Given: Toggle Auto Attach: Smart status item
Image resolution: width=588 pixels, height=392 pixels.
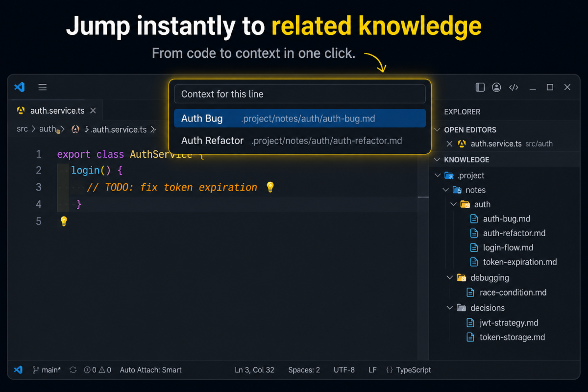Looking at the screenshot, I should point(150,370).
